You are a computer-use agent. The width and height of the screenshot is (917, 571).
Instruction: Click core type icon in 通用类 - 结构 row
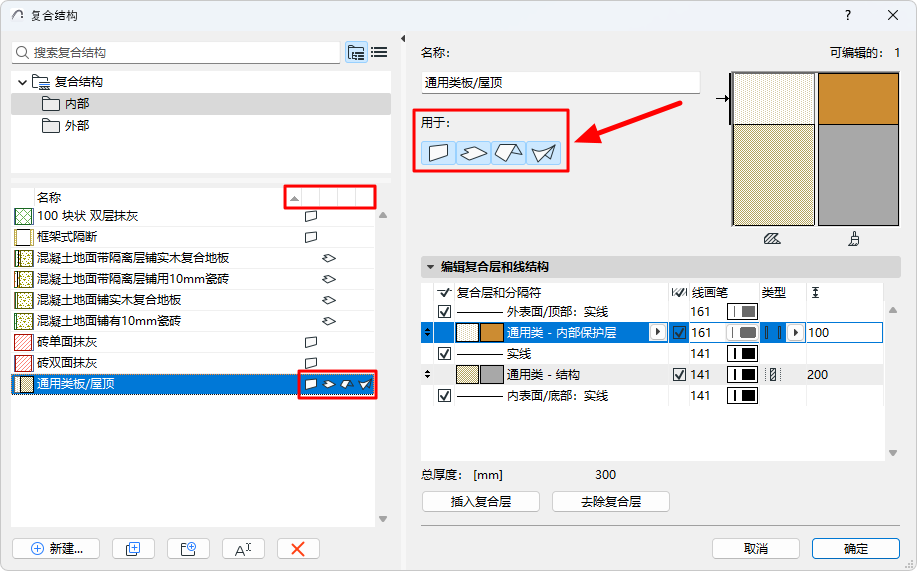[x=773, y=374]
